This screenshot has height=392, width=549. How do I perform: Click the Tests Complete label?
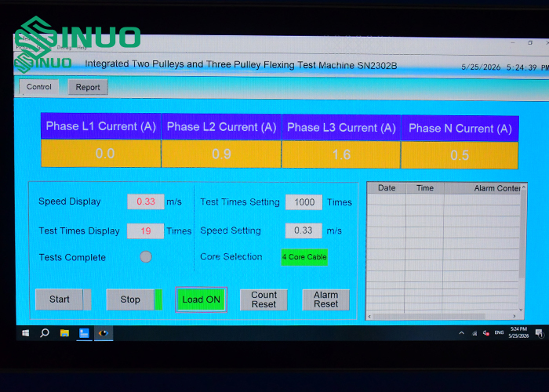[x=72, y=258]
